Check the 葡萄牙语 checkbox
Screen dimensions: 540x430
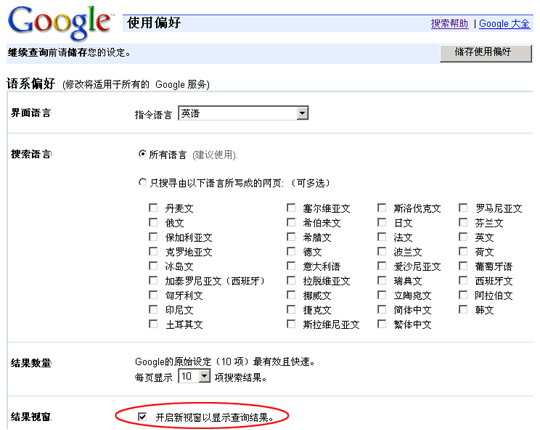[463, 265]
